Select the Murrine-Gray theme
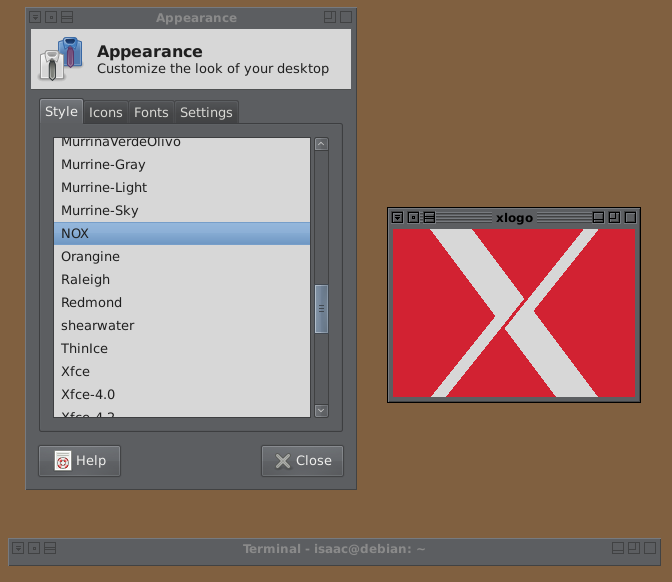This screenshot has height=582, width=672. 182,165
